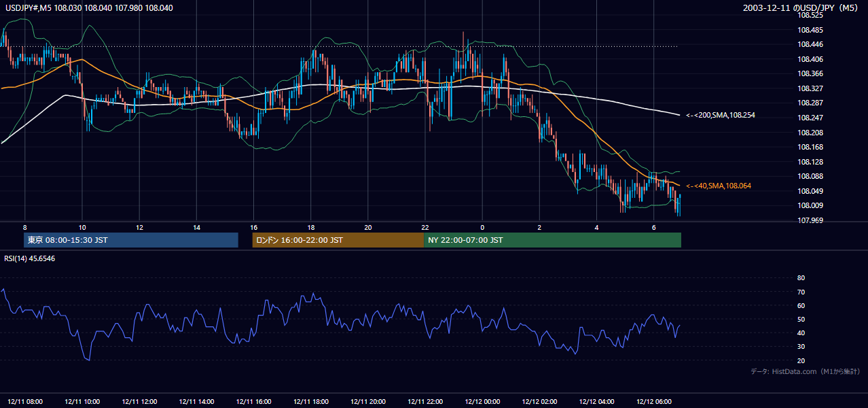The height and width of the screenshot is (408, 868).
Task: Click hour label 20 under price chart
Action: (367, 227)
